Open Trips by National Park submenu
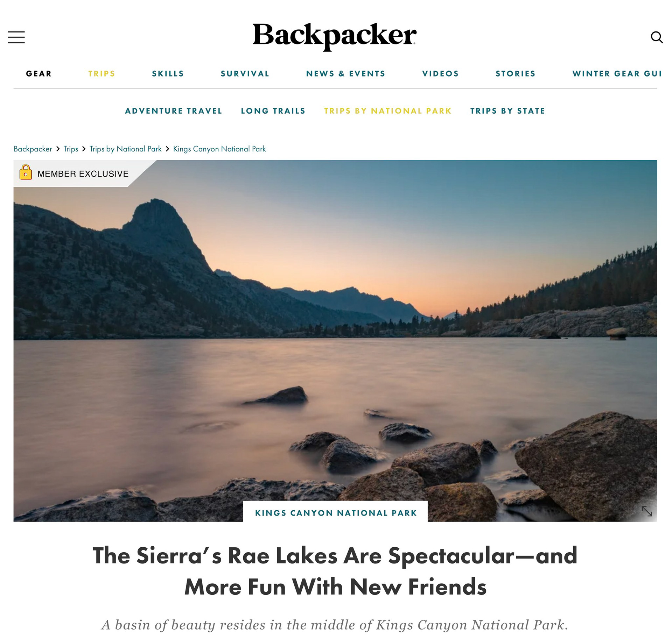This screenshot has width=672, height=639. click(388, 111)
